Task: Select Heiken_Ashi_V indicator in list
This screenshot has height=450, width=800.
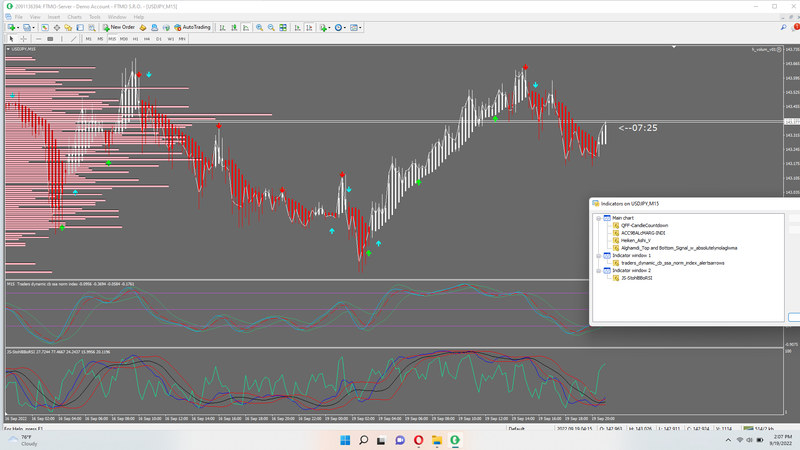Action: pos(635,241)
